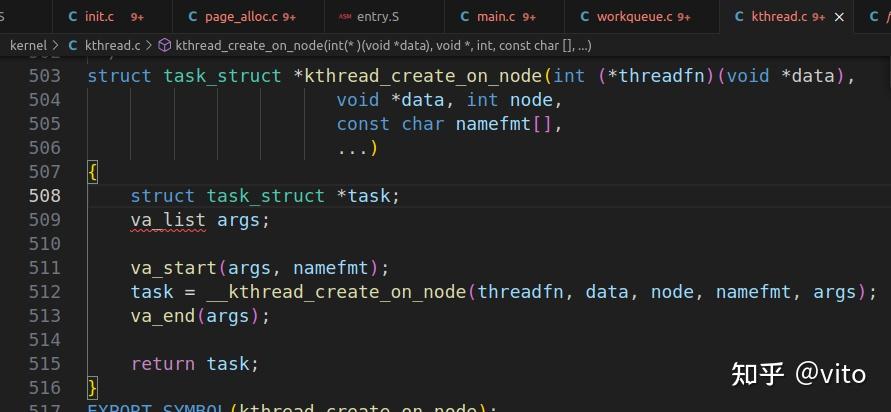Open the page_alloc.c tab

coord(249,17)
